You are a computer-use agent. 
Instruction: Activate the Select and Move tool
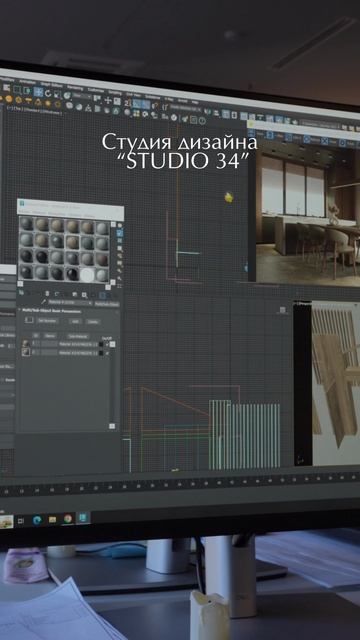pos(38,92)
